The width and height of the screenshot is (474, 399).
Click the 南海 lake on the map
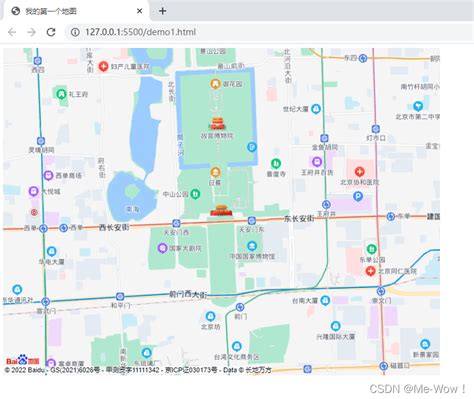tap(132, 197)
